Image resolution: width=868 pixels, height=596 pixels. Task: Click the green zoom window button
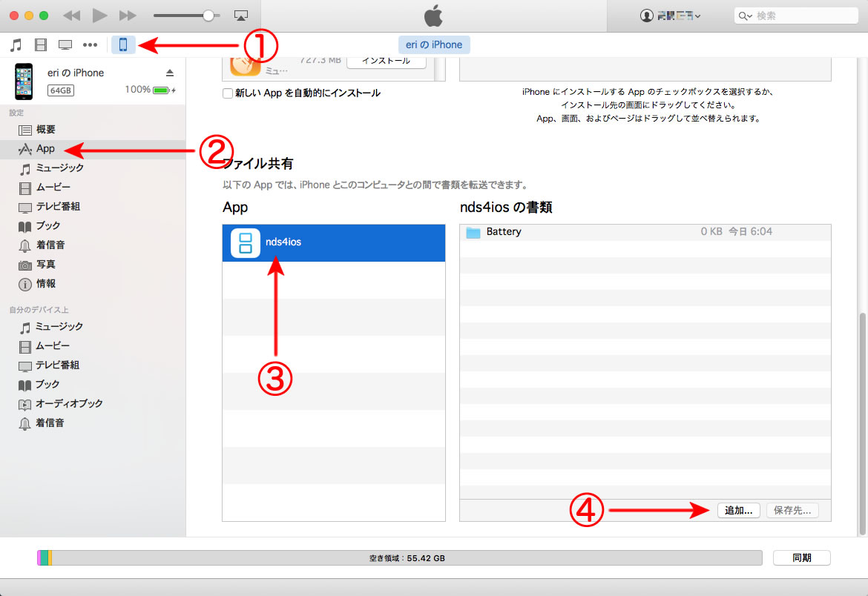(44, 16)
